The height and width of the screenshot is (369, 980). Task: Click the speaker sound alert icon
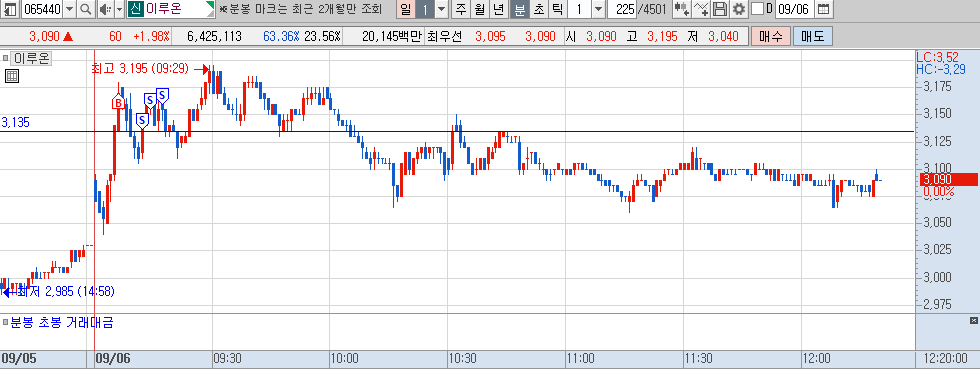click(104, 9)
